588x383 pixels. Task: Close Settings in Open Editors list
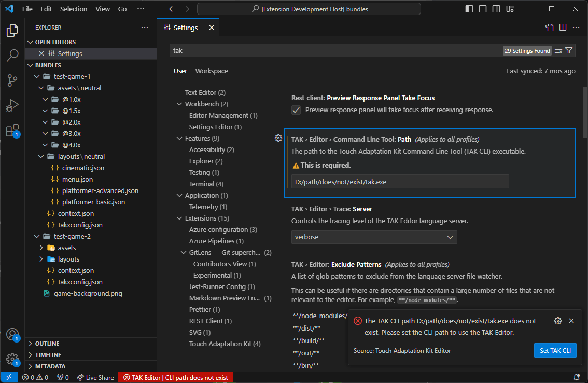point(41,53)
